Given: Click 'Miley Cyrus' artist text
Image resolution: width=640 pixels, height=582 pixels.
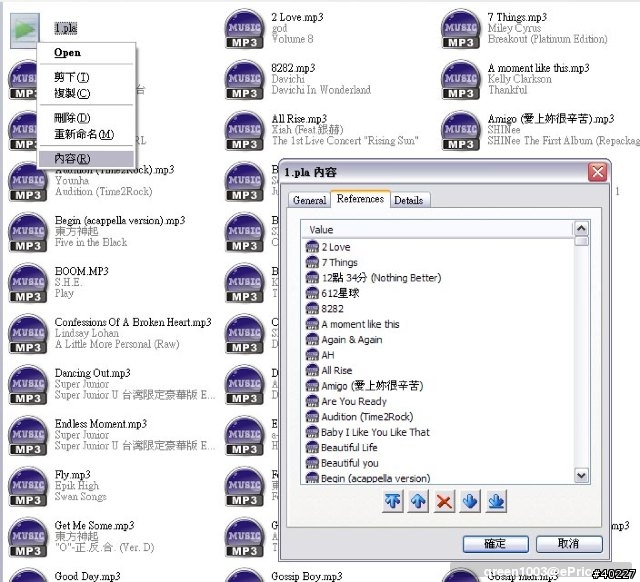Looking at the screenshot, I should [x=514, y=28].
